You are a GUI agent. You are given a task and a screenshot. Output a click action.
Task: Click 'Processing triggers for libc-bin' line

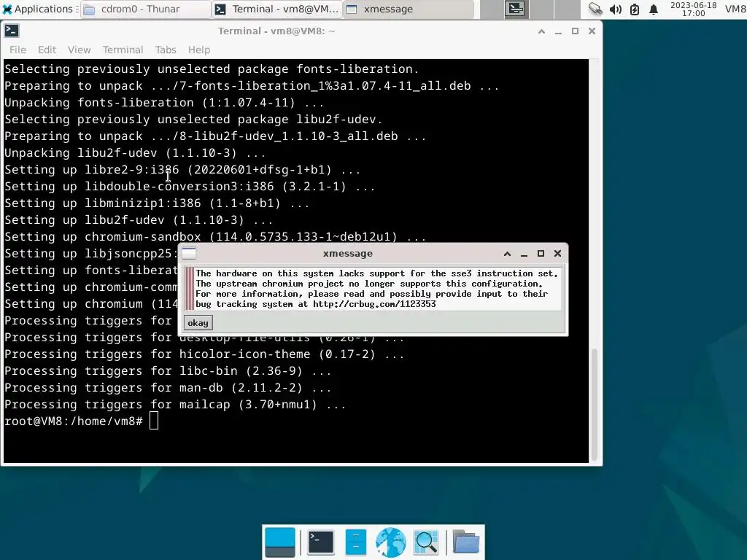[x=168, y=371]
